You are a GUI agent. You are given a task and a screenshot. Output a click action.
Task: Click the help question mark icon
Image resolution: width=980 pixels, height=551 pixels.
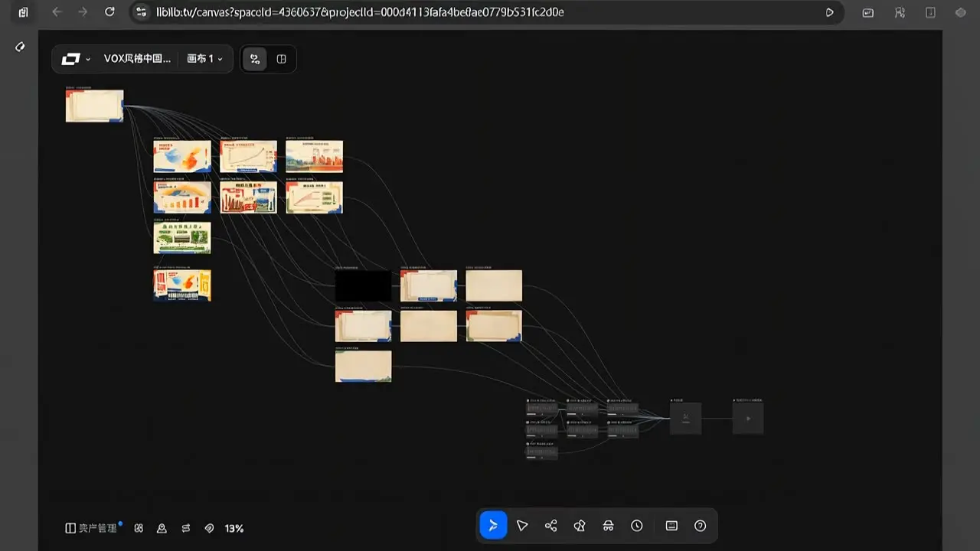pos(700,526)
